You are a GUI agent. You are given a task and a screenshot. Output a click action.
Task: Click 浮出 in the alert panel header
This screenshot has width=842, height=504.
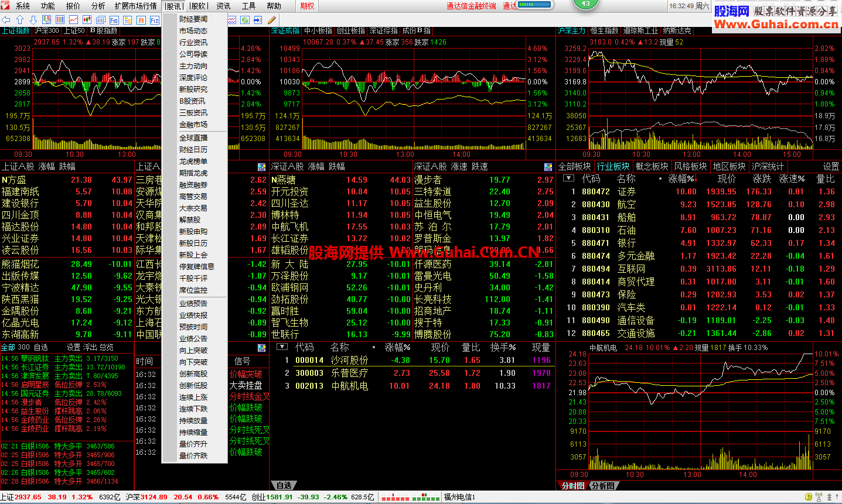(x=90, y=347)
